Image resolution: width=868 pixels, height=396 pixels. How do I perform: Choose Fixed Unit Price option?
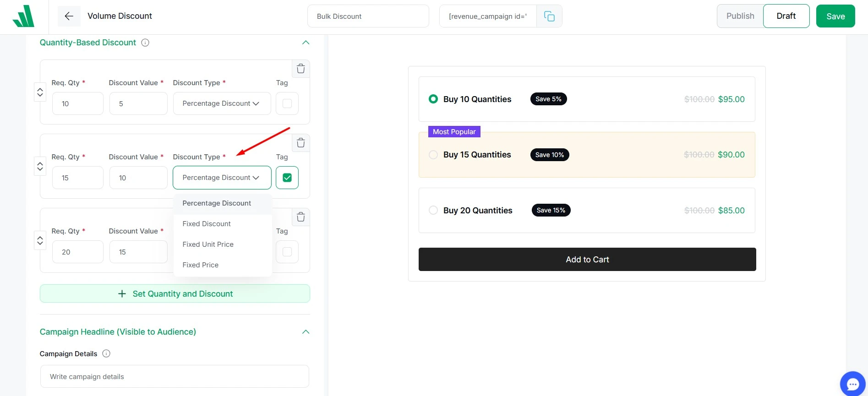[x=223, y=244]
